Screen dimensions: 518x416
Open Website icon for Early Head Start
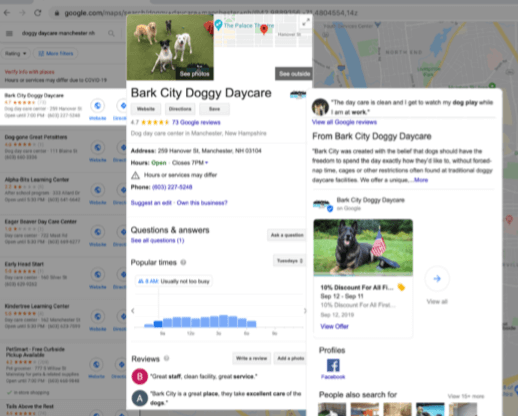pos(97,274)
